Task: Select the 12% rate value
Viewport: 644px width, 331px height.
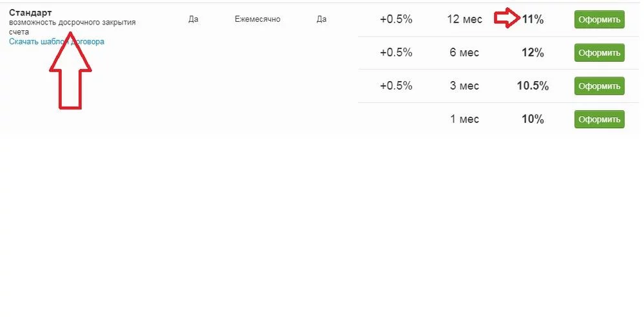Action: tap(533, 53)
